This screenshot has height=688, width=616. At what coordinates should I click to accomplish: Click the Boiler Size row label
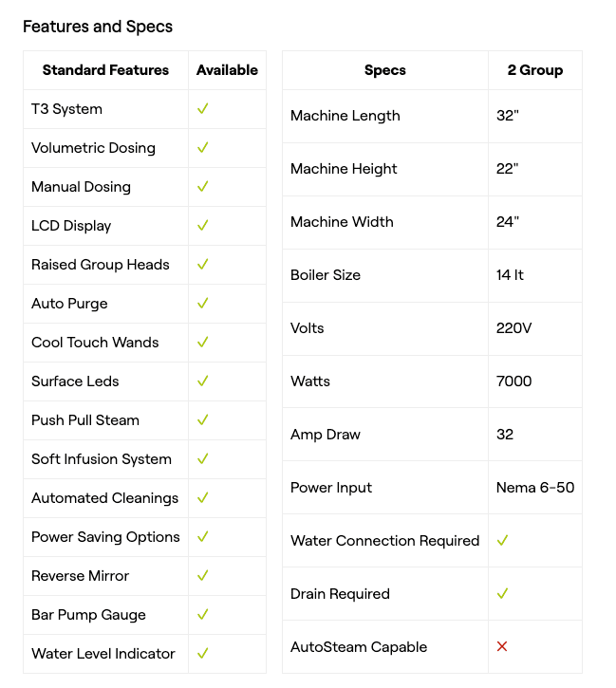[x=326, y=275]
